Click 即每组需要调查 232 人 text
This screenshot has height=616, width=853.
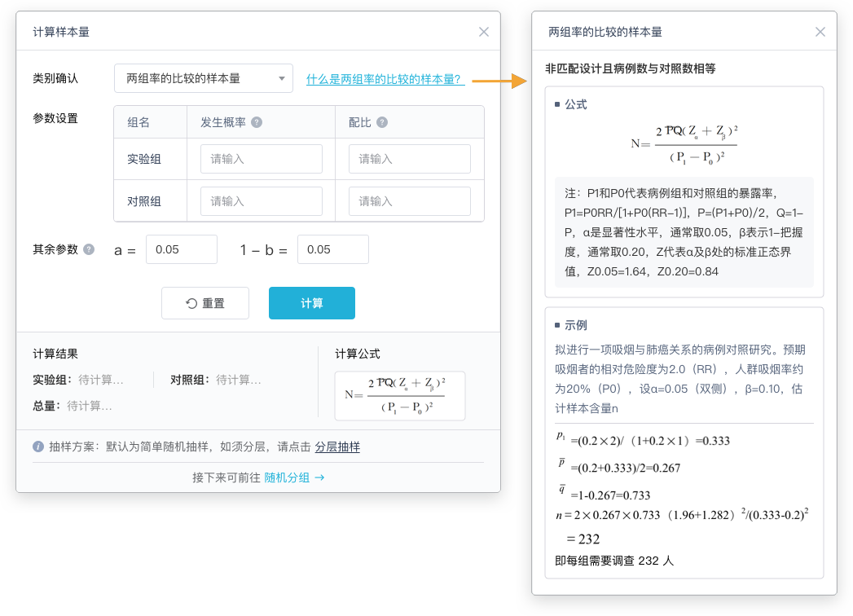614,561
